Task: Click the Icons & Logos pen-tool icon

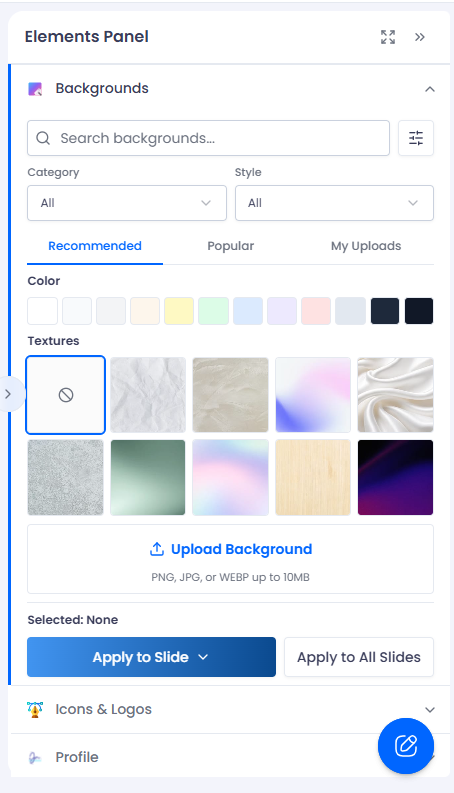Action: pyautogui.click(x=35, y=710)
